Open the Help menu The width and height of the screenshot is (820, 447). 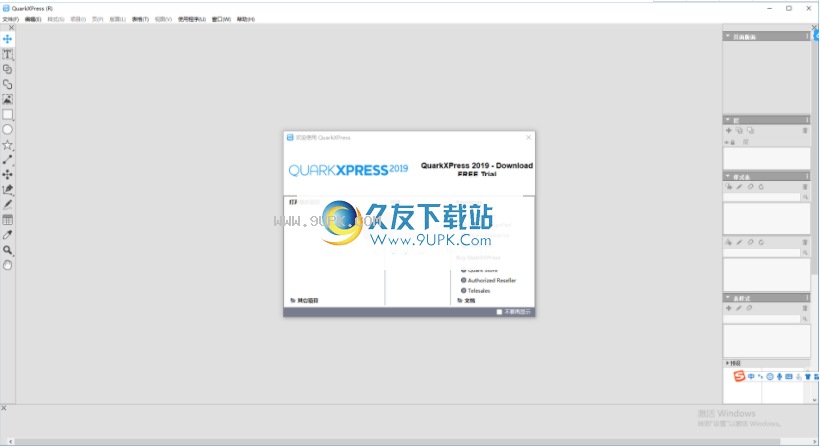point(246,19)
